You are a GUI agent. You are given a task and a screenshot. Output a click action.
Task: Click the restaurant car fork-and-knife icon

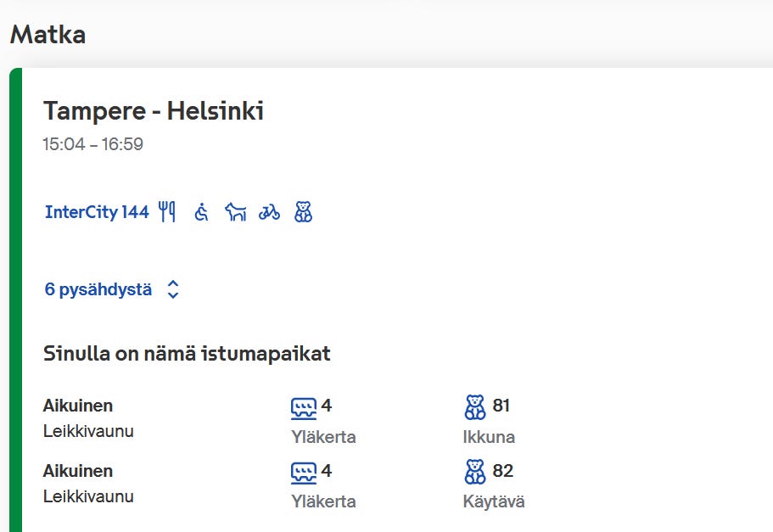(167, 212)
